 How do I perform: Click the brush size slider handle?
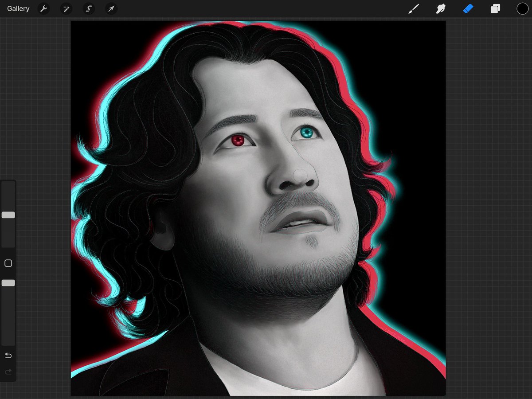[x=8, y=215]
